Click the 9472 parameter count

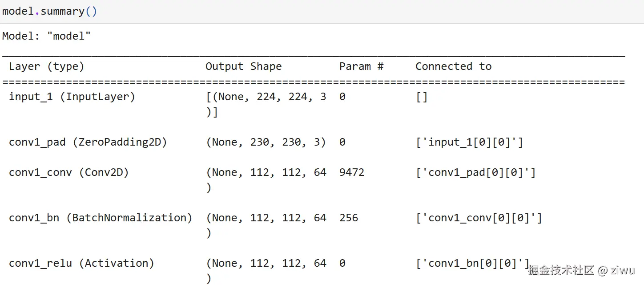(x=351, y=173)
